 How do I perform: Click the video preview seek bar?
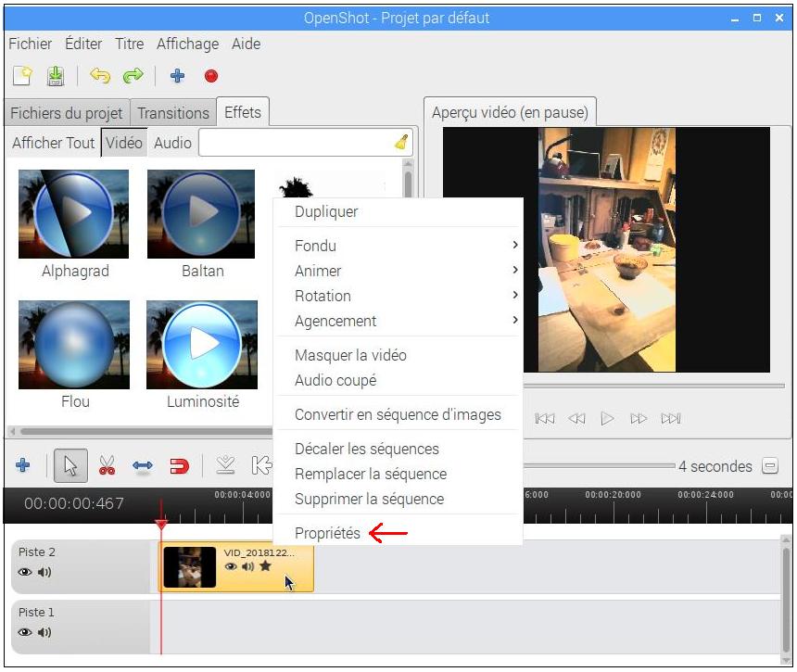(654, 387)
